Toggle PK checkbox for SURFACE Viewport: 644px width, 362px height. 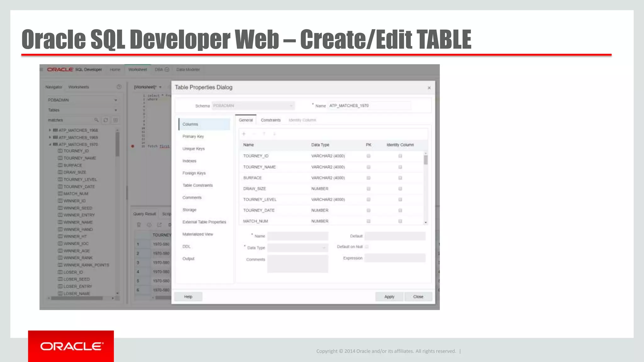click(x=369, y=178)
